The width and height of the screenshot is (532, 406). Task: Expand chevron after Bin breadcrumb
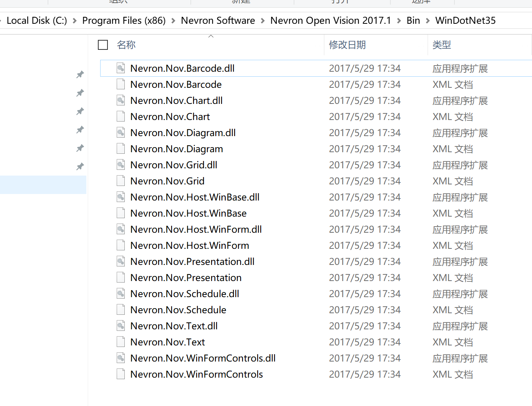click(428, 21)
